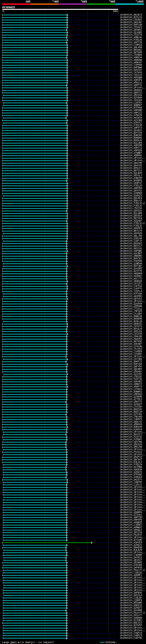The width and height of the screenshot is (146, 644).
Task: Click hit label UniRef100_C5YA13
Action: pos(131,27)
